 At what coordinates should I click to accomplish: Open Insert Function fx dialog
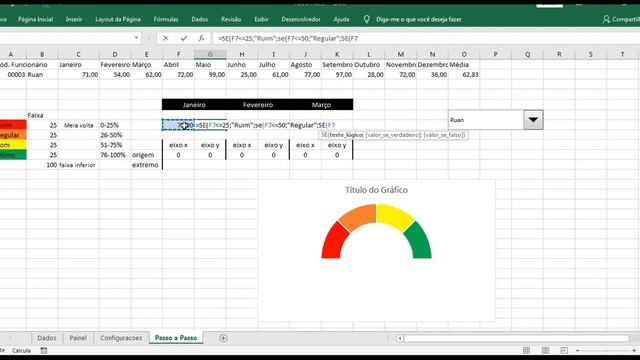point(201,38)
